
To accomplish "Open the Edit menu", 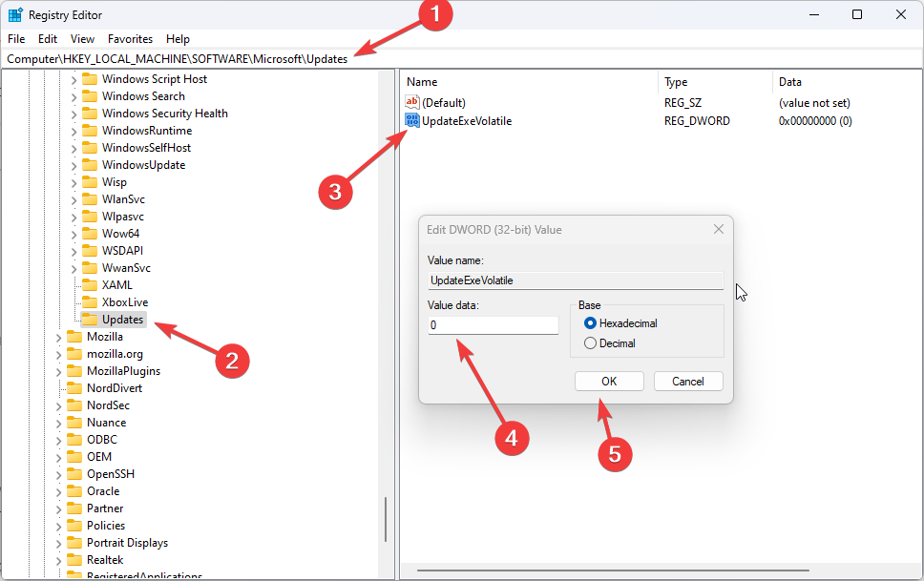I will [x=48, y=39].
